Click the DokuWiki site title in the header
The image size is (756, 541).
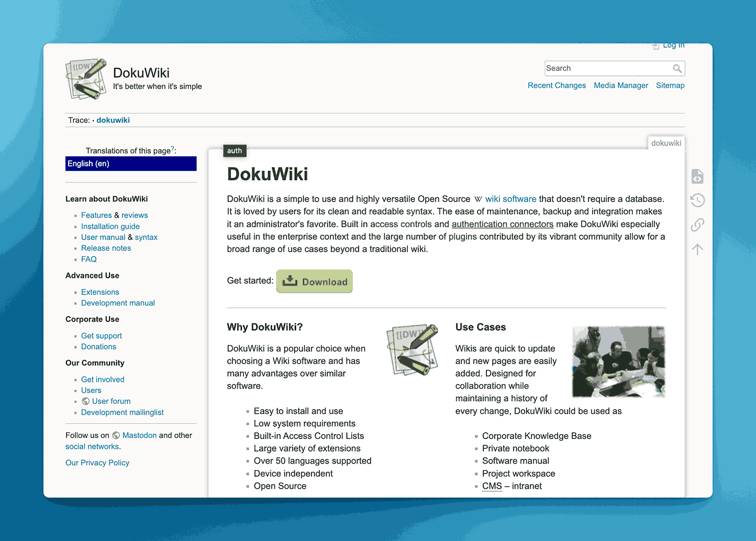141,73
